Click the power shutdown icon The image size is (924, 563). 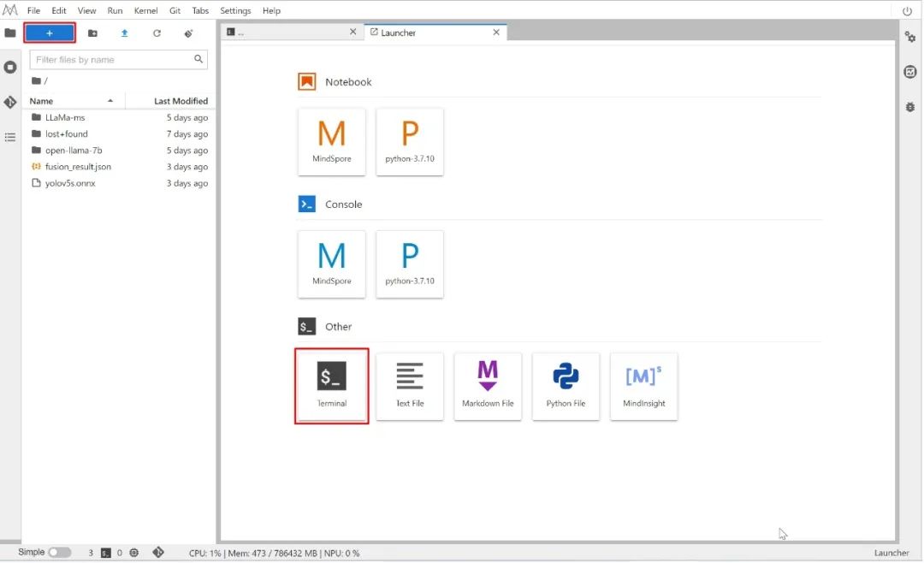pos(907,10)
